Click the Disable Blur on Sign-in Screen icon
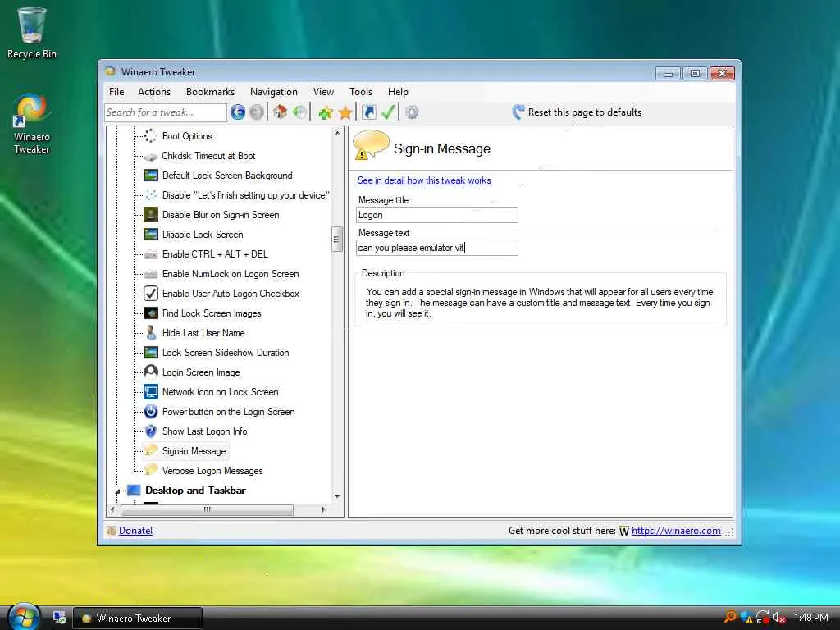Screen dimensions: 840x630 click(x=151, y=214)
